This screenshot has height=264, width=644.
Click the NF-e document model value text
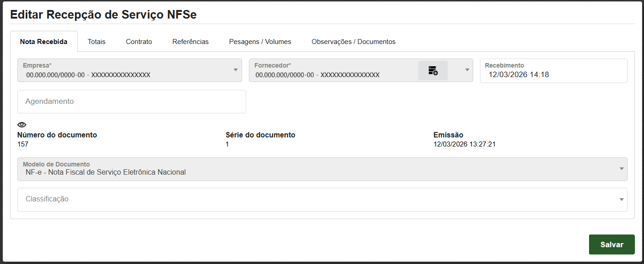(x=106, y=172)
